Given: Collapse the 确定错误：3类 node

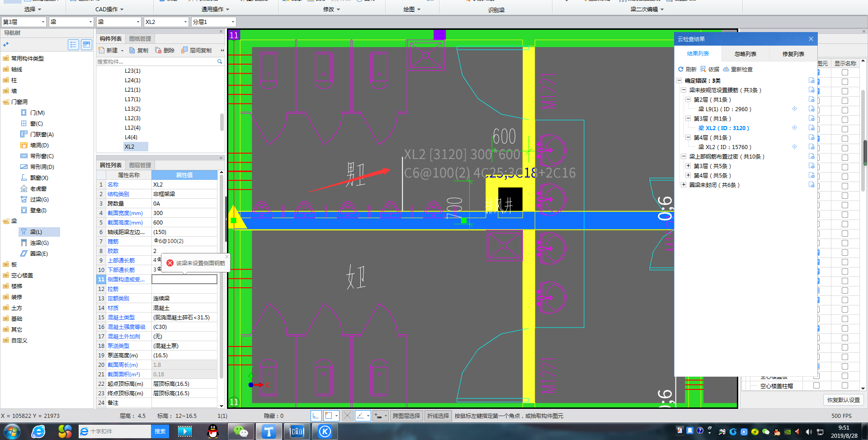Looking at the screenshot, I should pos(679,80).
